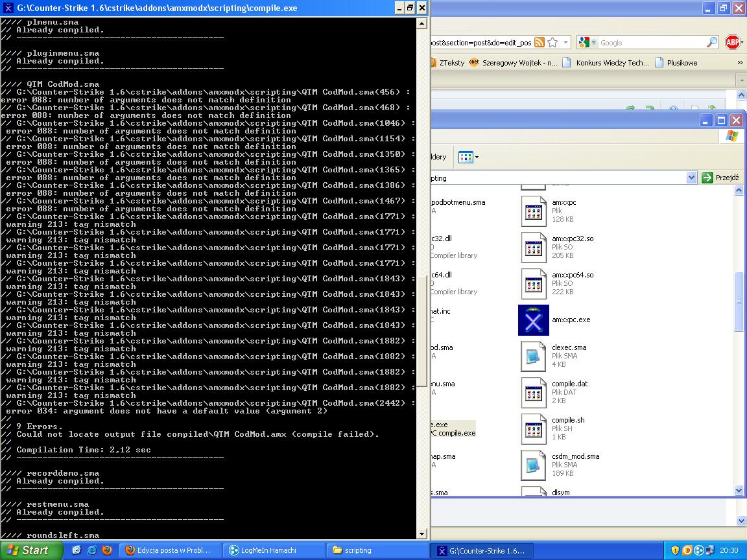Show more bookmarks via the chevron
The width and height of the screenshot is (747, 560).
[x=740, y=62]
